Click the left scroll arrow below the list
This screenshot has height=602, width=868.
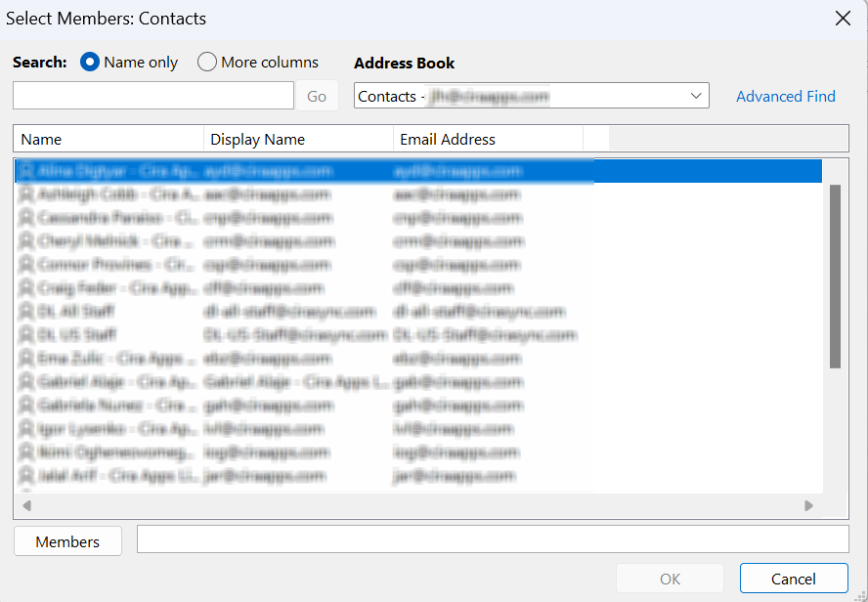point(26,506)
